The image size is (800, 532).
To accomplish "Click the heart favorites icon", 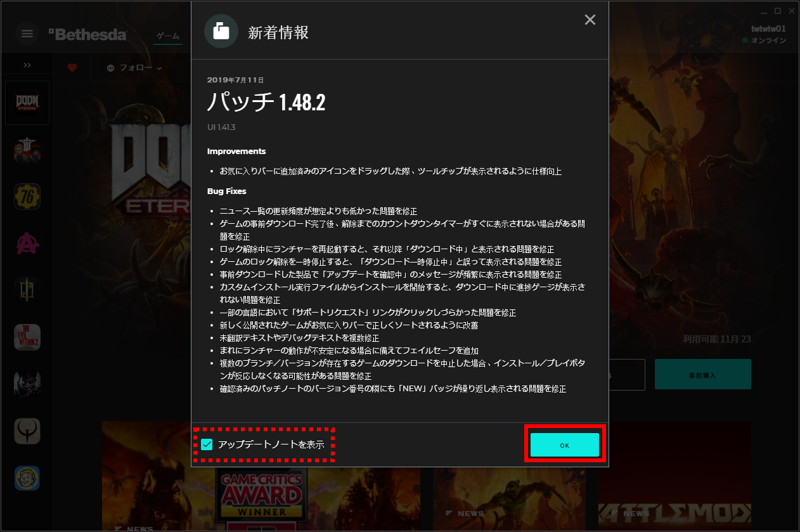I will pyautogui.click(x=72, y=68).
